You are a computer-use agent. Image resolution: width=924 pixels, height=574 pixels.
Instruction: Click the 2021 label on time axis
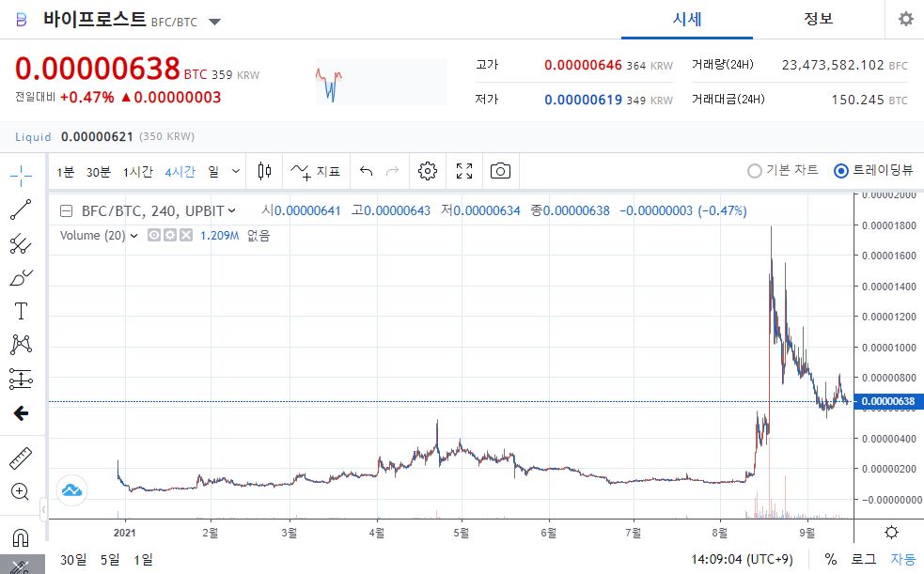124,533
